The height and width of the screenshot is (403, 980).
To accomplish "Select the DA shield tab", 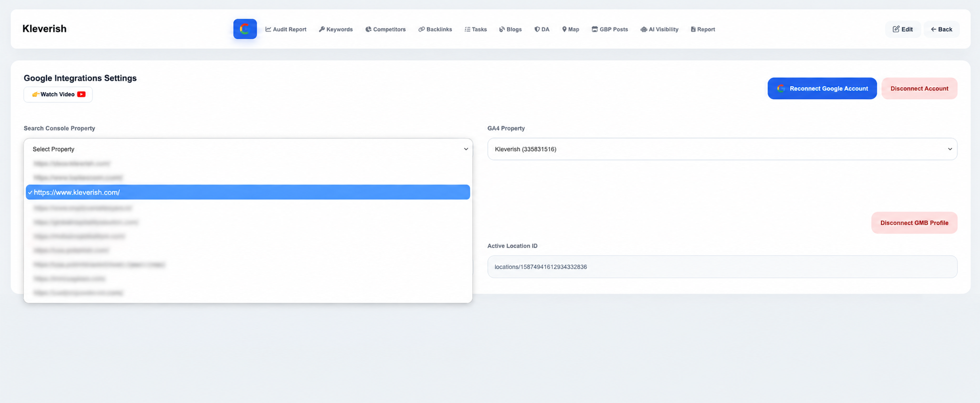I will (542, 30).
